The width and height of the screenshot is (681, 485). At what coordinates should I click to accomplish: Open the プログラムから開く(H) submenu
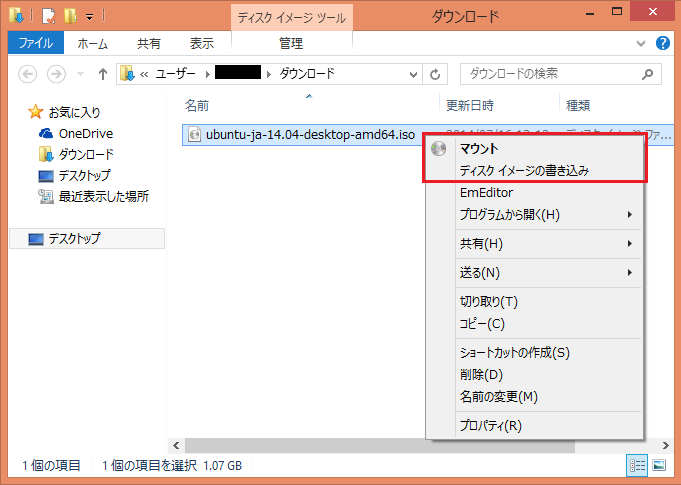click(x=535, y=214)
